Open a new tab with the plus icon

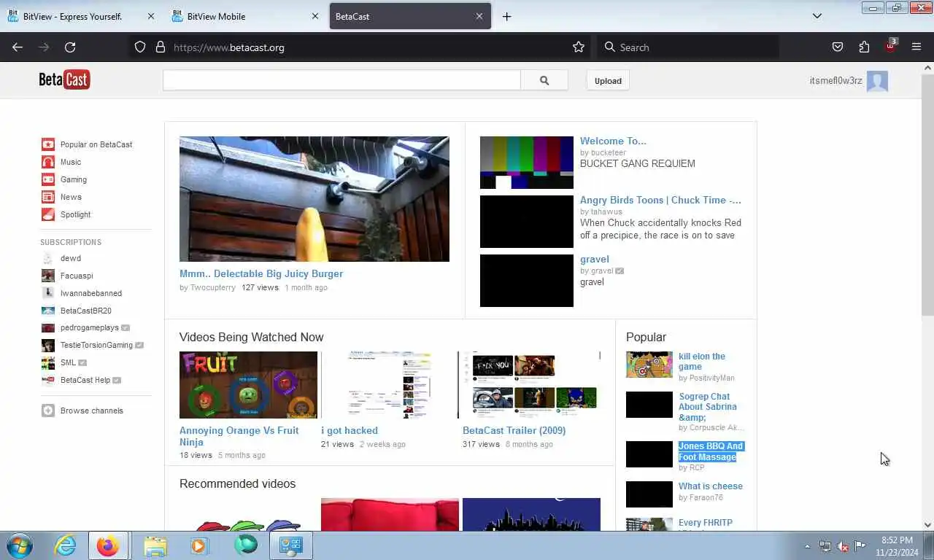click(x=506, y=16)
